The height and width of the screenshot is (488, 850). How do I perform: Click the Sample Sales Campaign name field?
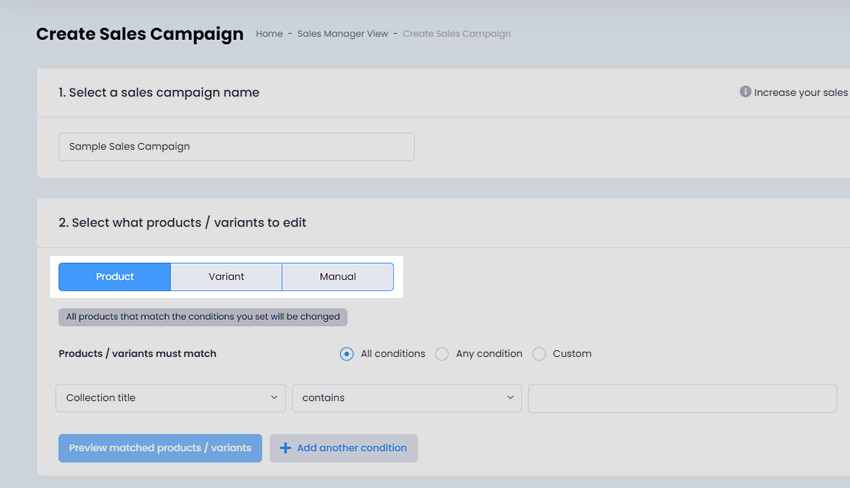(236, 146)
